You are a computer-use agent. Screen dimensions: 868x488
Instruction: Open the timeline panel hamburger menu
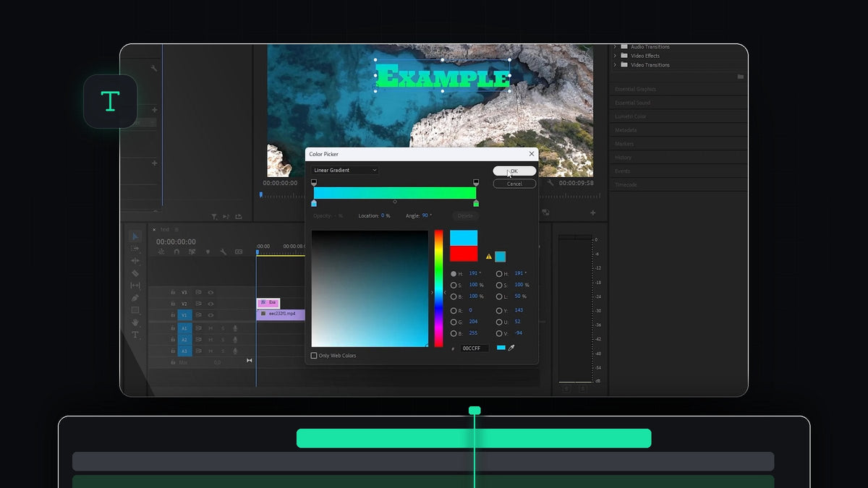(176, 229)
